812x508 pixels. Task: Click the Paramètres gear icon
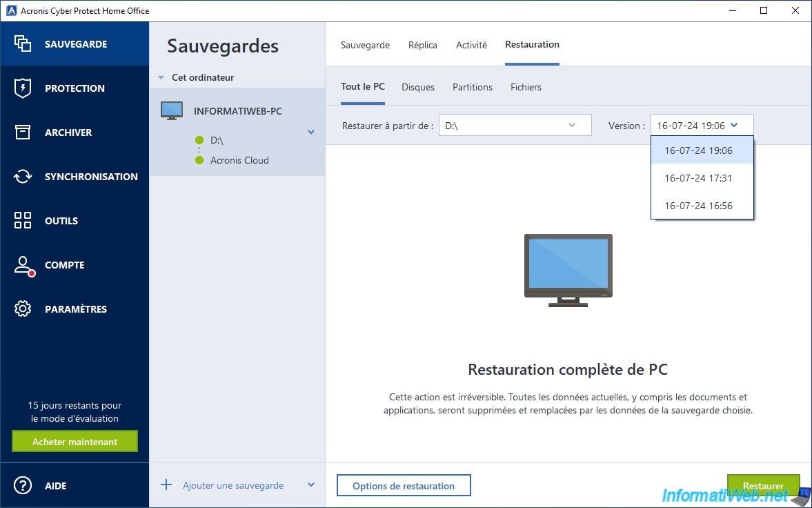point(23,309)
